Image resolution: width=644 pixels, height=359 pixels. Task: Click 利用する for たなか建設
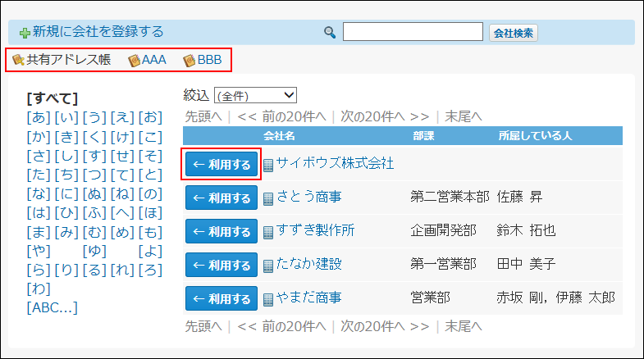coord(222,265)
